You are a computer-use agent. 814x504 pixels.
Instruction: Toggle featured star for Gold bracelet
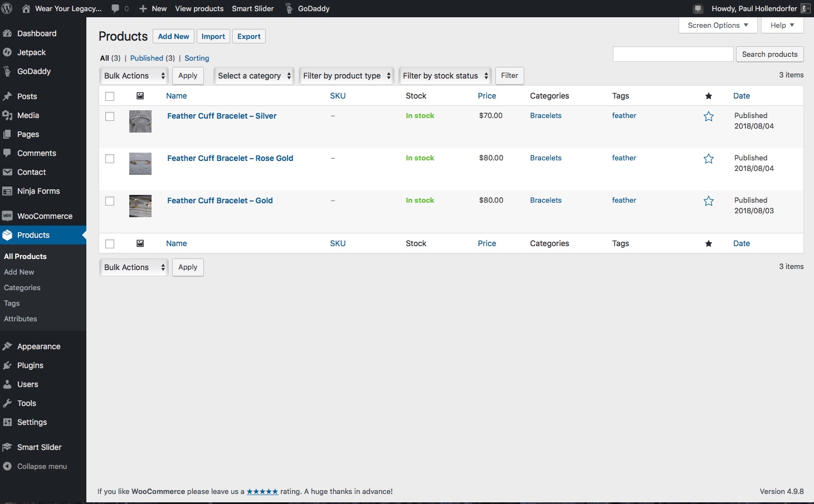(709, 201)
